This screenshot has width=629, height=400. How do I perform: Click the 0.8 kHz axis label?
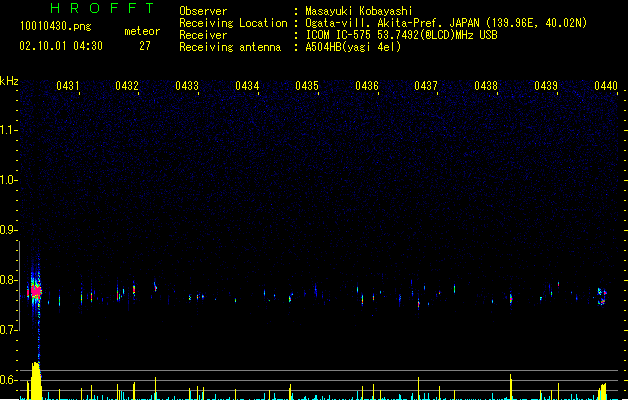pyautogui.click(x=8, y=280)
